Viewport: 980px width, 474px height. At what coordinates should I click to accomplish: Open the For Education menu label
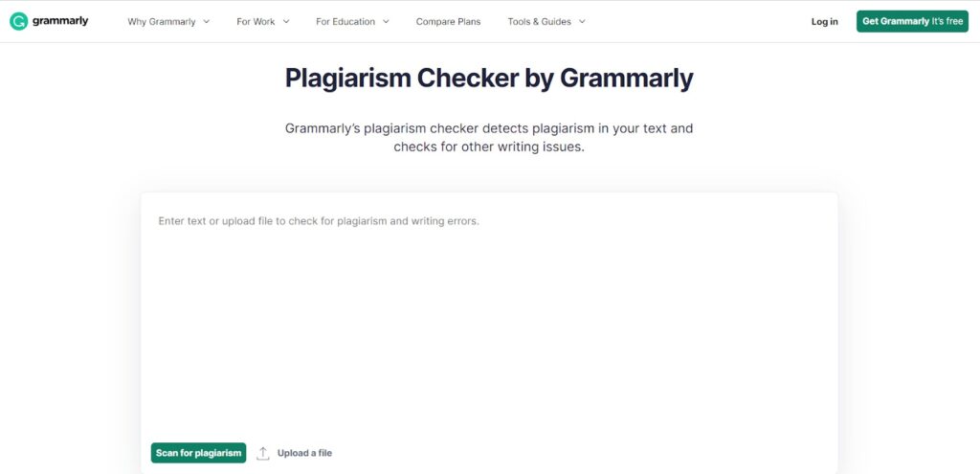pos(345,21)
